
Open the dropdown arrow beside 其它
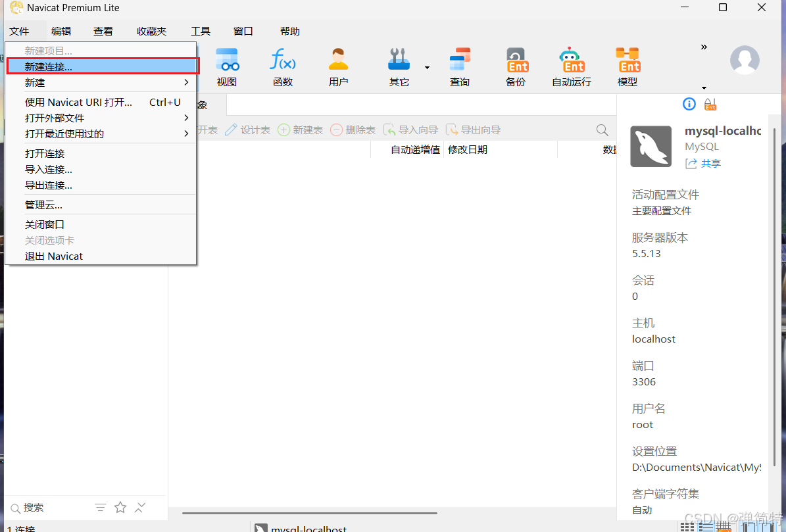(427, 68)
